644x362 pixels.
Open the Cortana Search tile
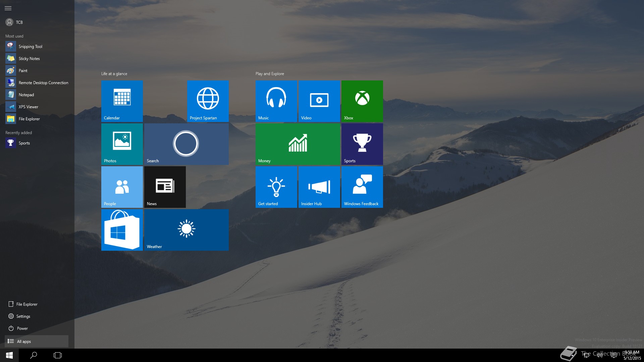(x=186, y=144)
